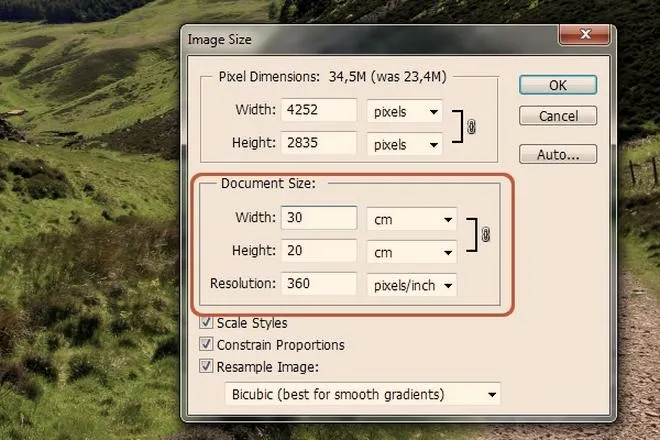The image size is (660, 440).
Task: Click the Document Width field showing 30
Action: pyautogui.click(x=319, y=218)
